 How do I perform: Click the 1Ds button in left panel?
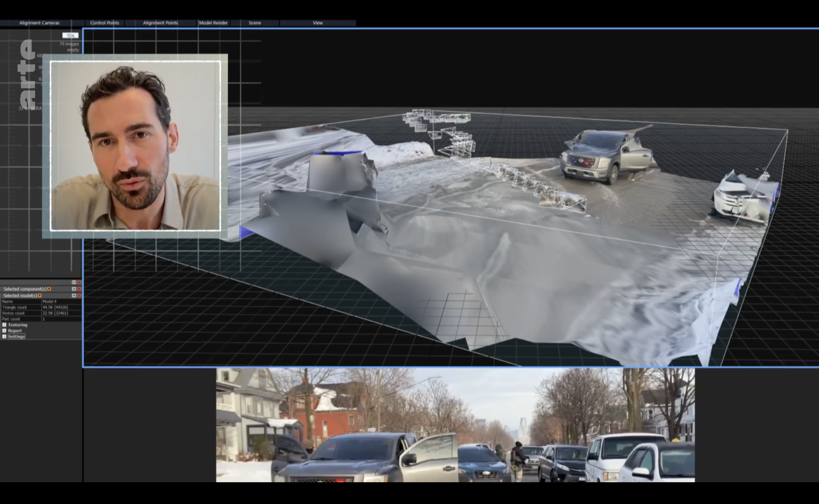tap(70, 35)
